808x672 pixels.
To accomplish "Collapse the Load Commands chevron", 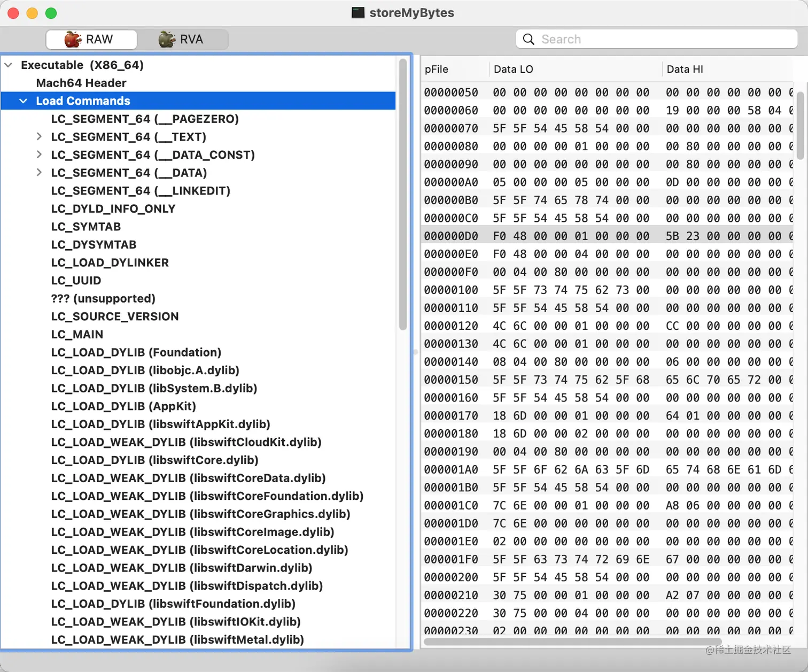I will coord(24,101).
